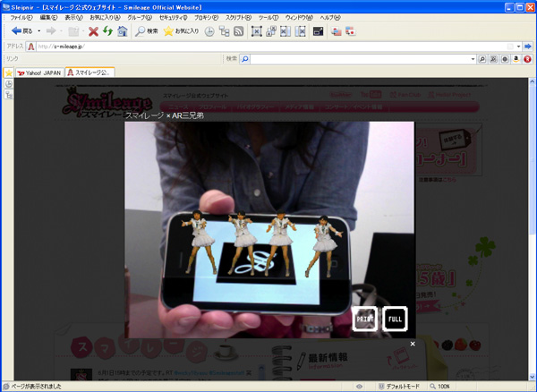Click the green refresh page icon

click(x=107, y=31)
